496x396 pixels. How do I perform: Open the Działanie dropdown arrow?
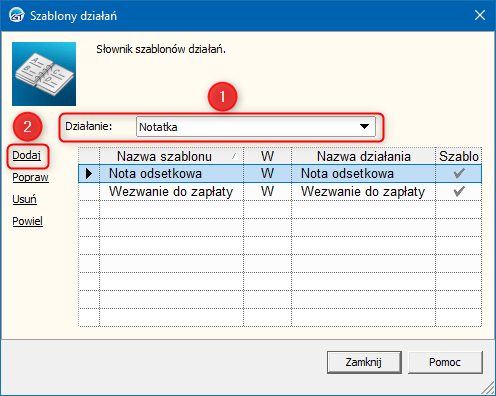tap(365, 127)
